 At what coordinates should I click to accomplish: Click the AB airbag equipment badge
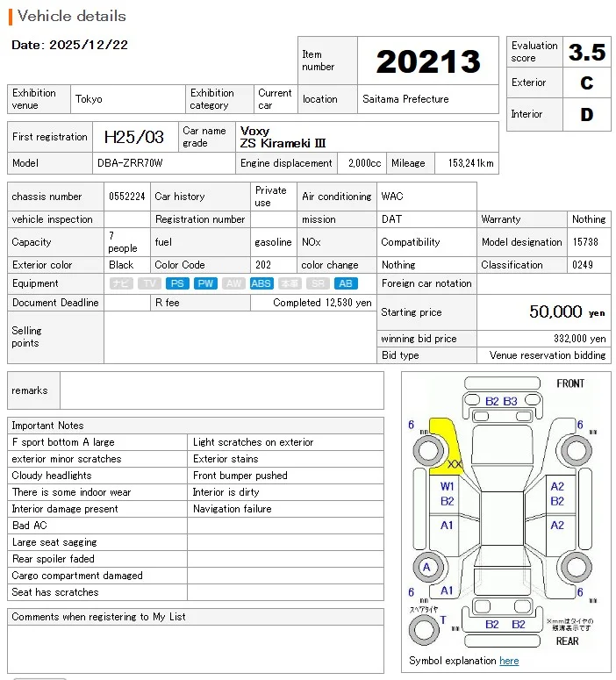coord(346,283)
